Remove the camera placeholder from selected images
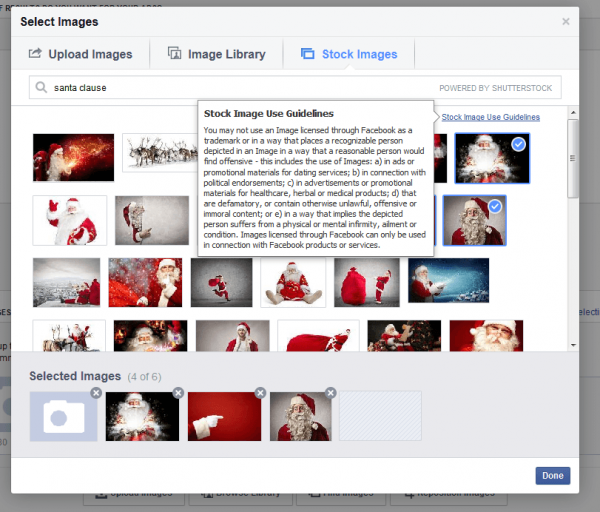Viewport: 600px width, 512px height. coord(96,393)
